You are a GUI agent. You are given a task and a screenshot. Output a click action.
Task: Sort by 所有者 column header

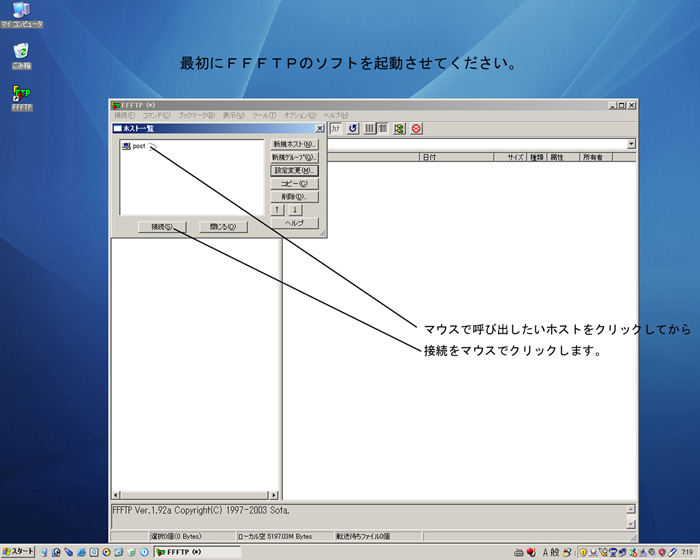tap(596, 157)
